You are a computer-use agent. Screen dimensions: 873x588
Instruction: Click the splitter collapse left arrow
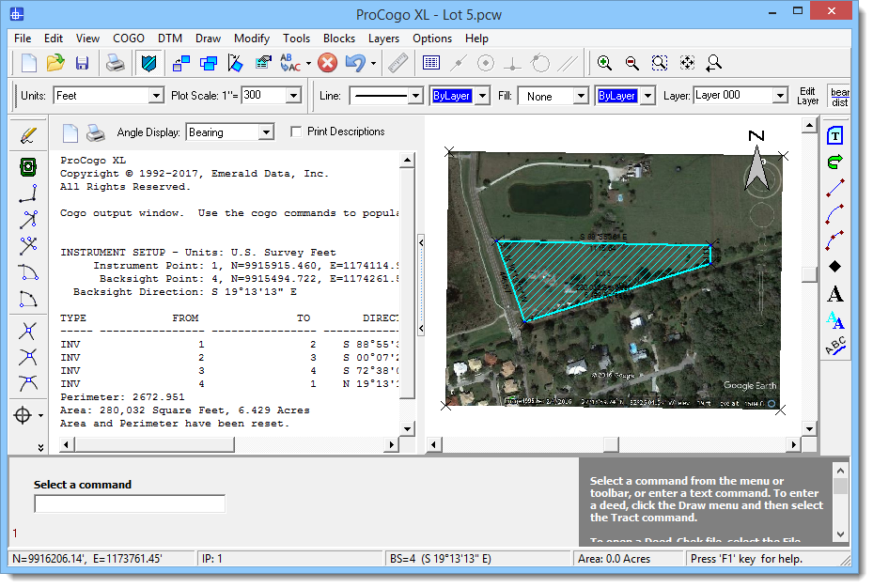click(421, 242)
